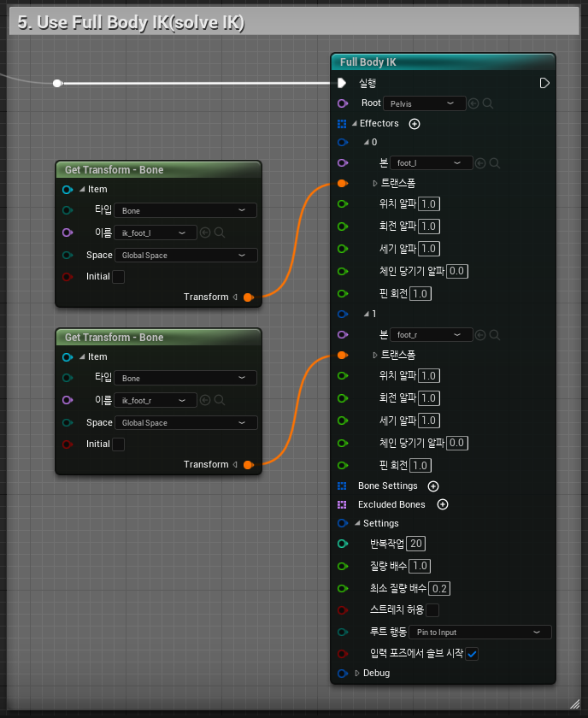Image resolution: width=588 pixels, height=718 pixels.
Task: Open the ik_foot_r name dropdown
Action: 156,400
